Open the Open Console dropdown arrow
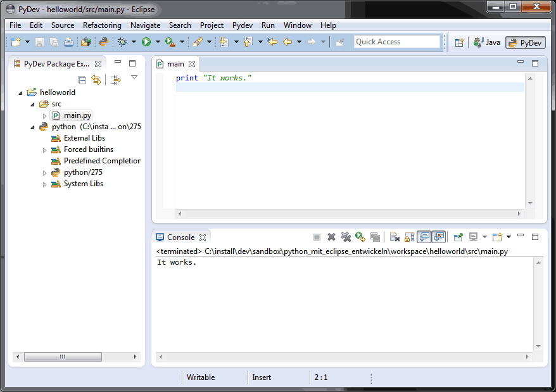The image size is (556, 392). [x=509, y=237]
